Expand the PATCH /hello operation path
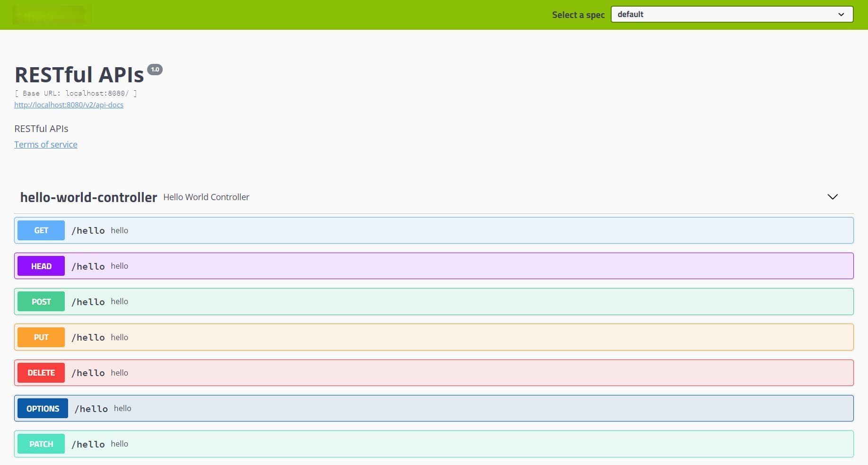This screenshot has width=868, height=465. click(88, 444)
